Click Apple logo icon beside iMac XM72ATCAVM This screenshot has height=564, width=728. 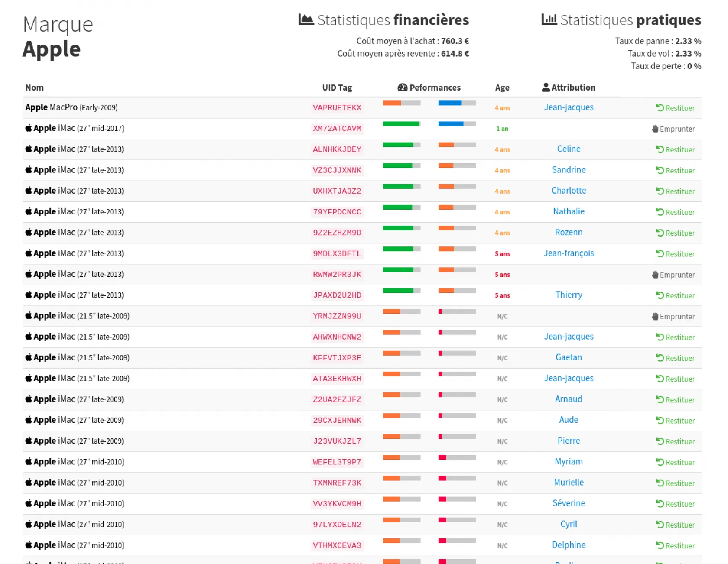(29, 128)
